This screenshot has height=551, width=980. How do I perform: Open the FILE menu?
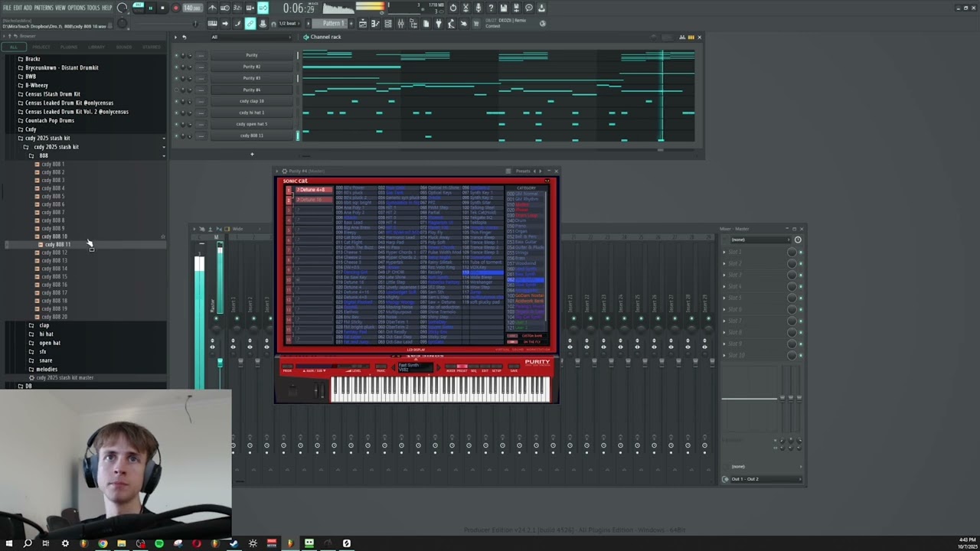pyautogui.click(x=7, y=8)
